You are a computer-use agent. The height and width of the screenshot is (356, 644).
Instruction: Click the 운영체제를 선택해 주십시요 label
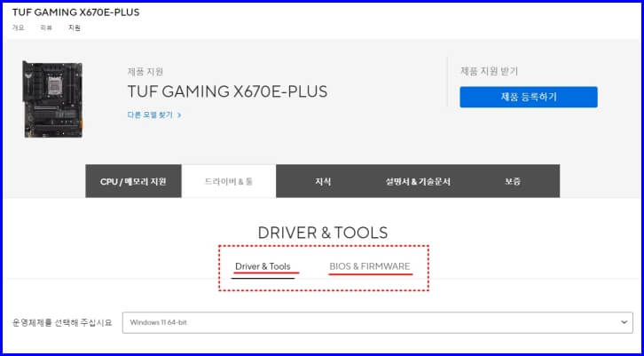point(62,322)
